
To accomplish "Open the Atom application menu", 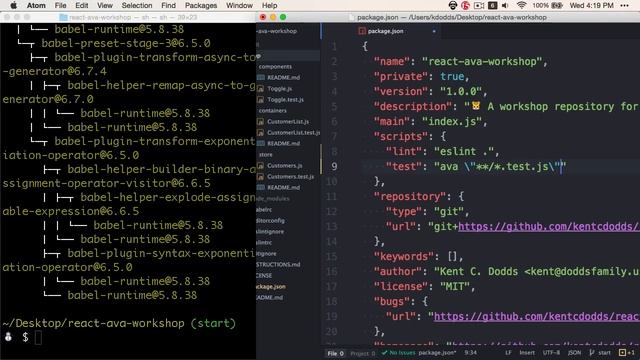I will tap(36, 5).
